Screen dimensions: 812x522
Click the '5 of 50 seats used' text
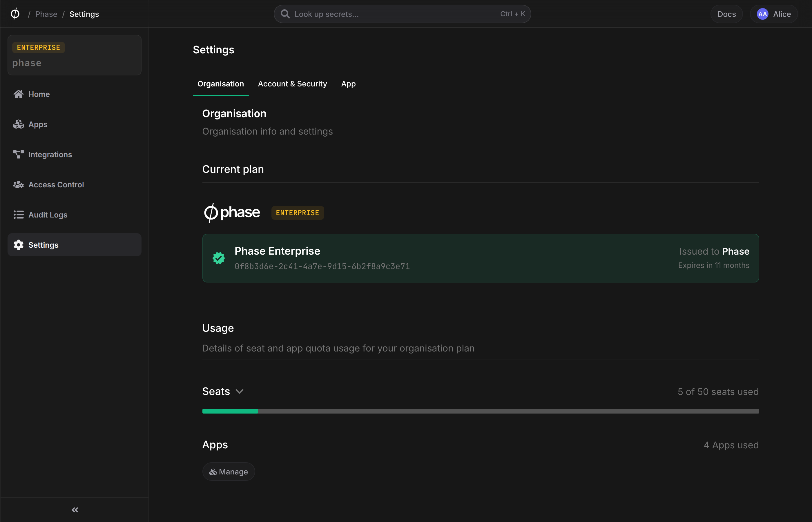point(718,391)
